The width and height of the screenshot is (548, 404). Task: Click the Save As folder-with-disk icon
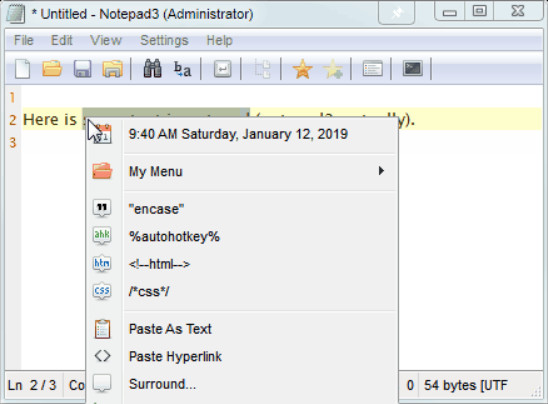pos(112,69)
